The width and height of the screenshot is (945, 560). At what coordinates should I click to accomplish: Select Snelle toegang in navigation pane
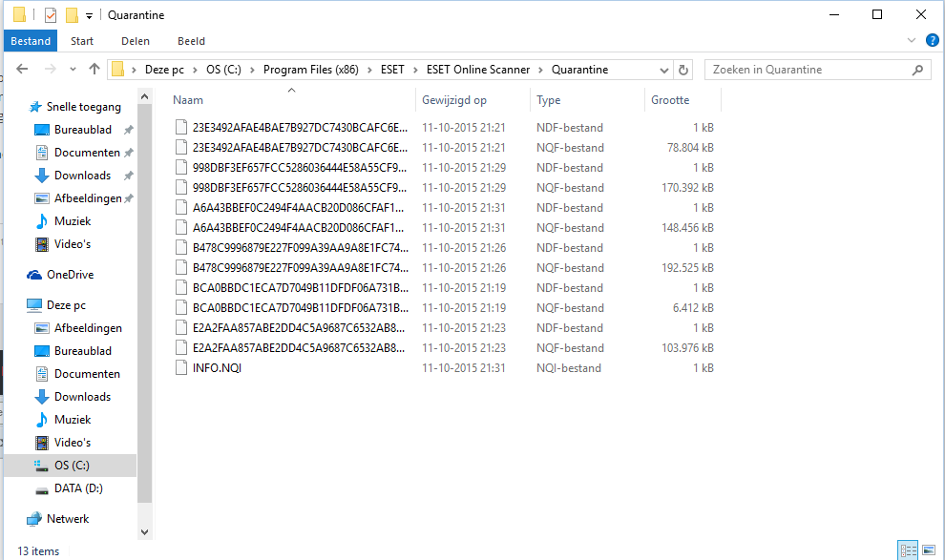tap(84, 107)
